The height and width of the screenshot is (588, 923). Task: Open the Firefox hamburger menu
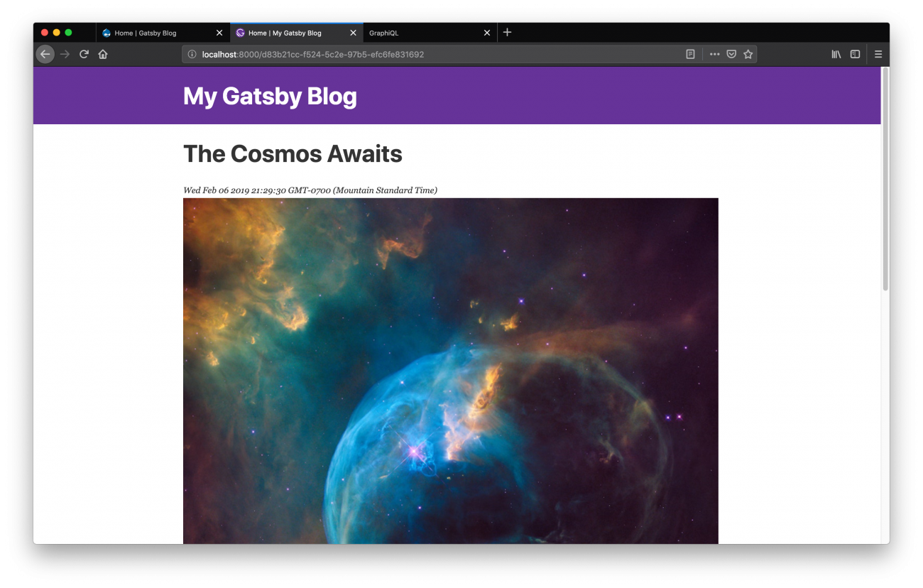pos(878,54)
